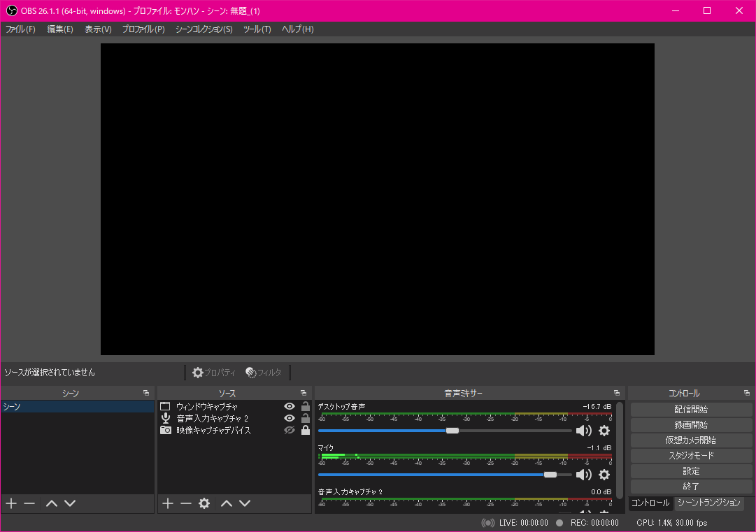Mute デスクトップ音声 speaker icon

pos(584,431)
